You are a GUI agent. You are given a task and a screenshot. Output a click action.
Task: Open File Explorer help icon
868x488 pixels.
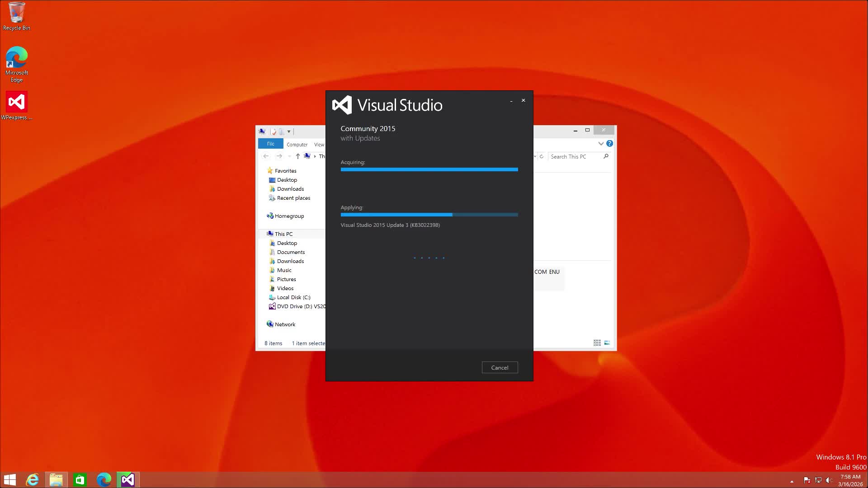[x=609, y=144]
